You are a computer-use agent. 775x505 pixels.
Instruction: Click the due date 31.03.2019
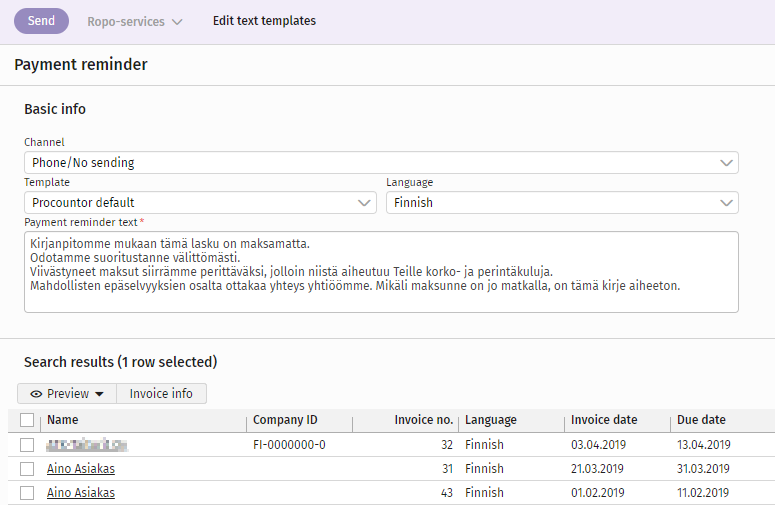[703, 468]
